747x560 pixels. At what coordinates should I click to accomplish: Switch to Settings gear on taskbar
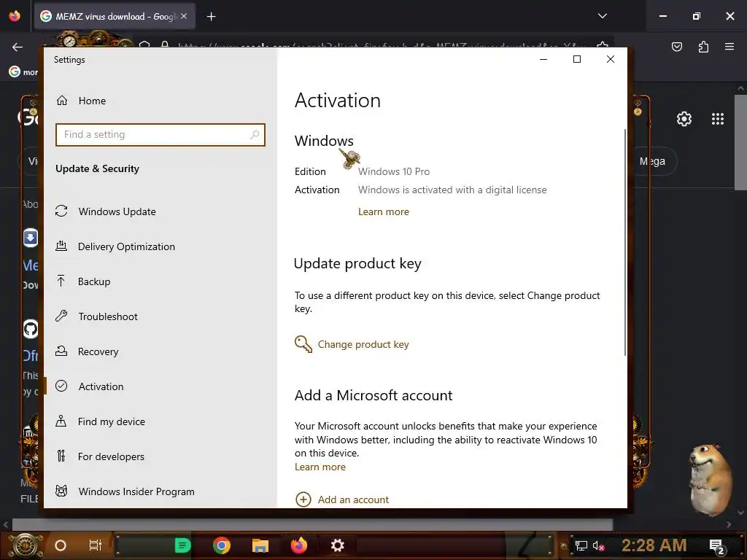[337, 545]
